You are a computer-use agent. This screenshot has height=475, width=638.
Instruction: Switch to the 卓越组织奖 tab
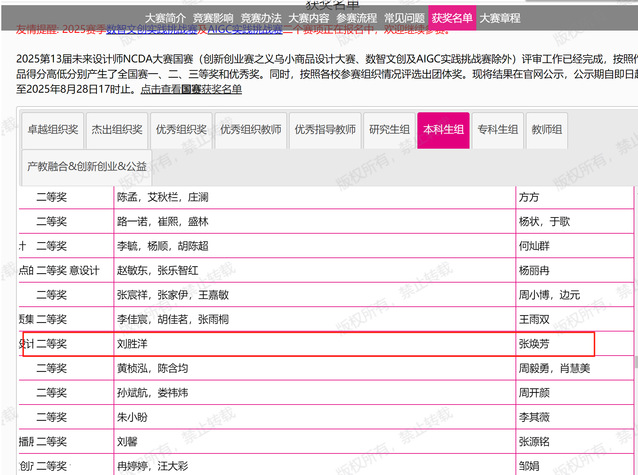52,130
